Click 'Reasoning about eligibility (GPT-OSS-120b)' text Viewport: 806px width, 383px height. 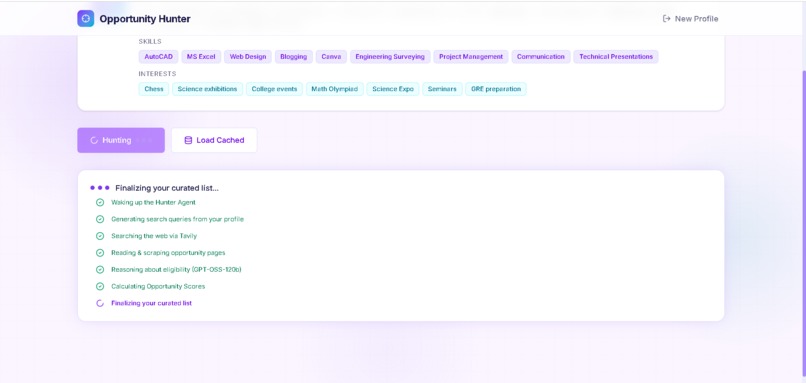[x=176, y=269]
